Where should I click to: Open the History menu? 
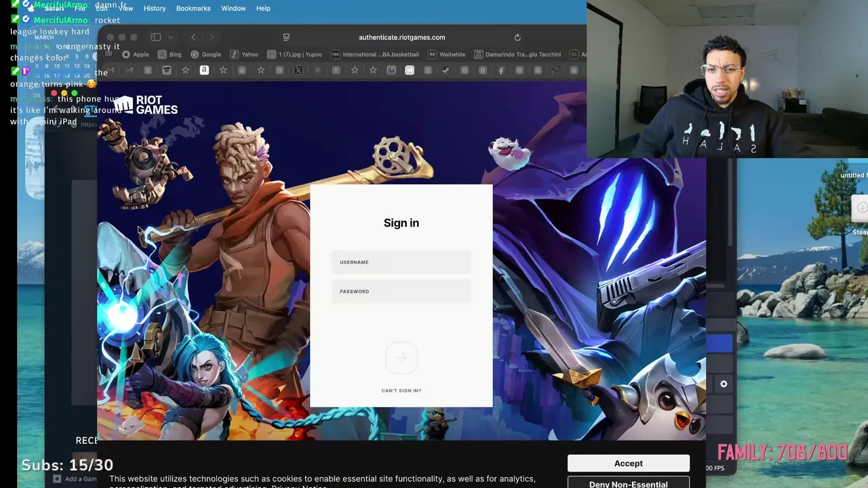click(155, 8)
